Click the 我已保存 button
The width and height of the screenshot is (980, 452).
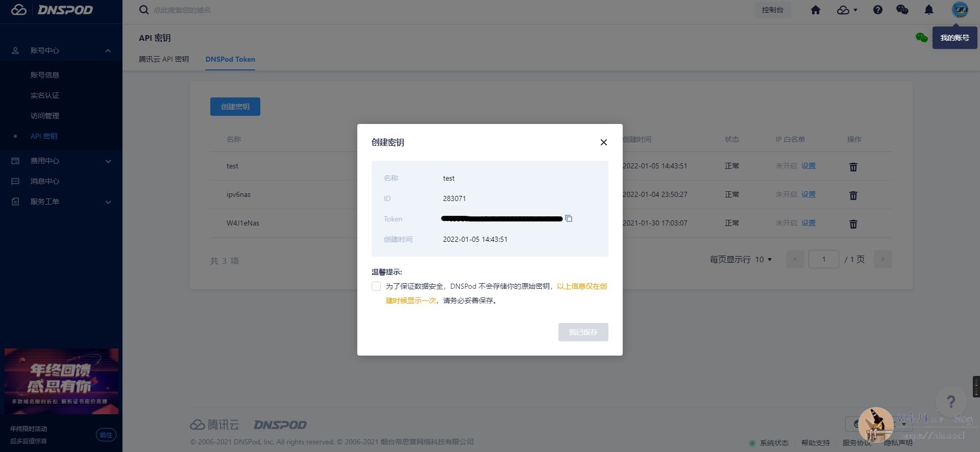(x=583, y=332)
